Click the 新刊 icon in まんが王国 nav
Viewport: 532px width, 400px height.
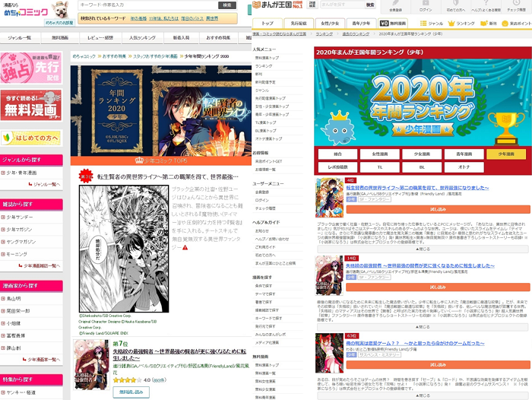[x=484, y=24]
